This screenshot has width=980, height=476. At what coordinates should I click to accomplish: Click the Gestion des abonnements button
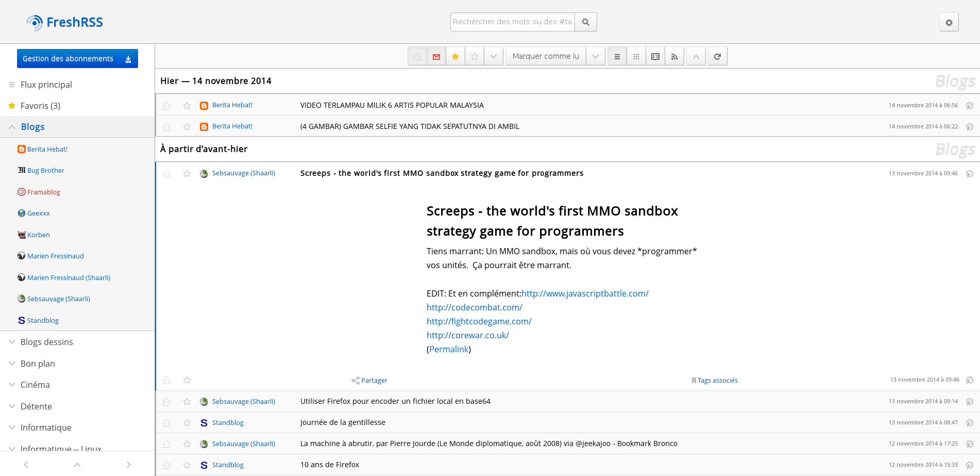click(68, 59)
